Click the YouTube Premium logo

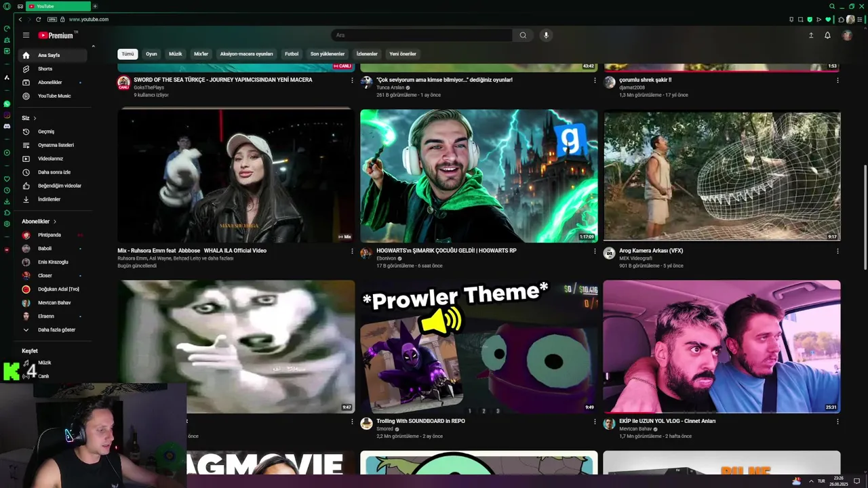56,35
